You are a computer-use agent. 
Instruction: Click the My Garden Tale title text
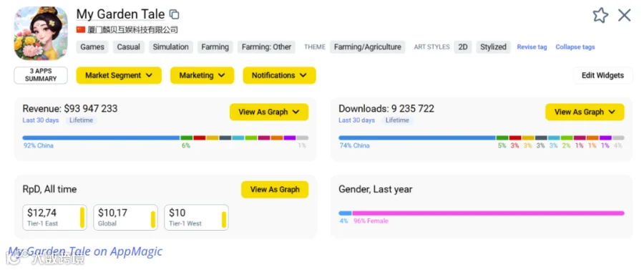pos(120,14)
